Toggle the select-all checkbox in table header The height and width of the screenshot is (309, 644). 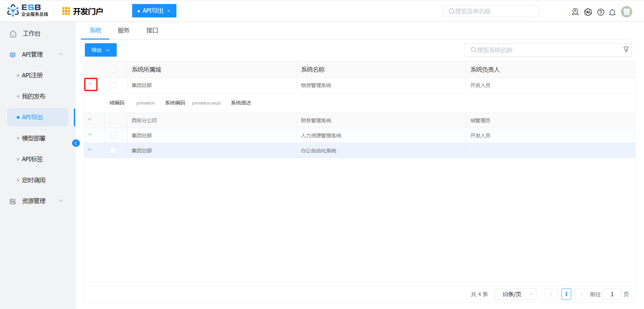tap(113, 70)
